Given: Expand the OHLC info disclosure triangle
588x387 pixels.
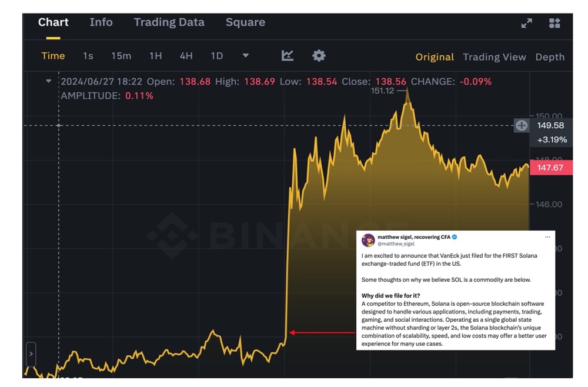Looking at the screenshot, I should point(49,81).
